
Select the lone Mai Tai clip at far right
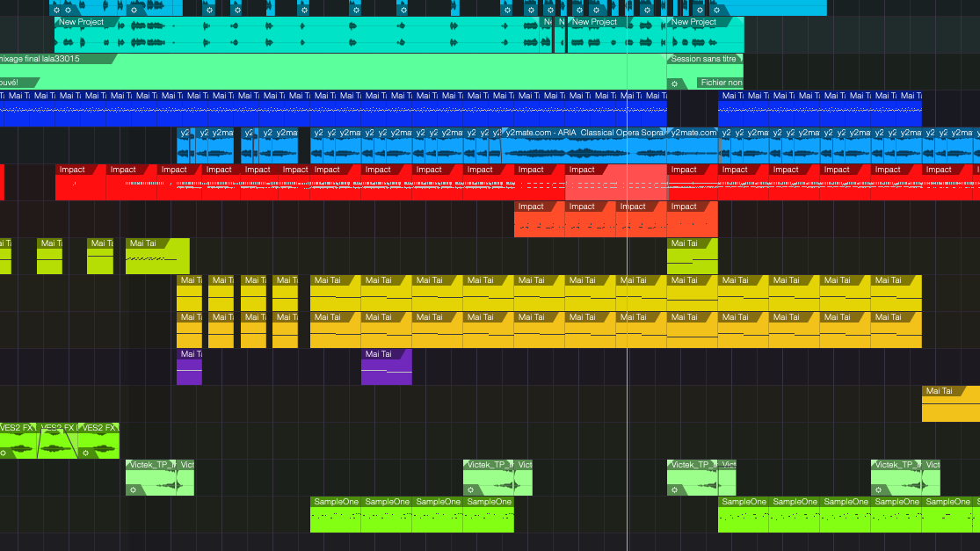950,404
